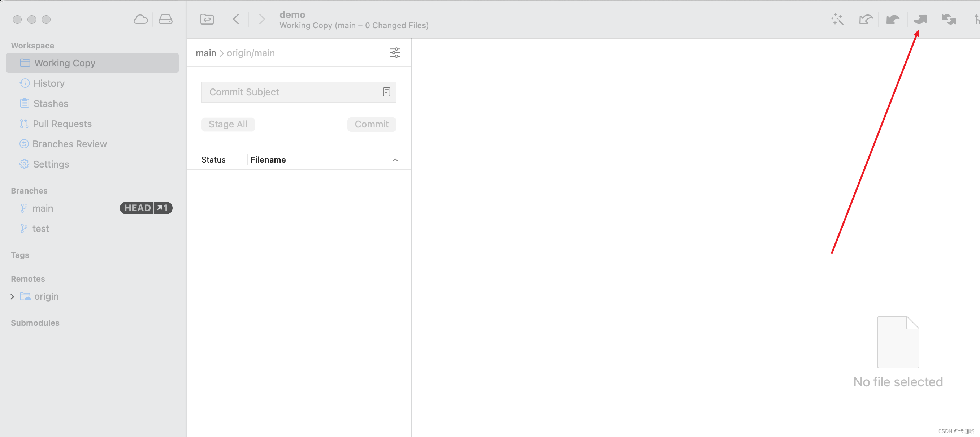Open the Quick Actions magic wand
980x437 pixels.
(837, 20)
